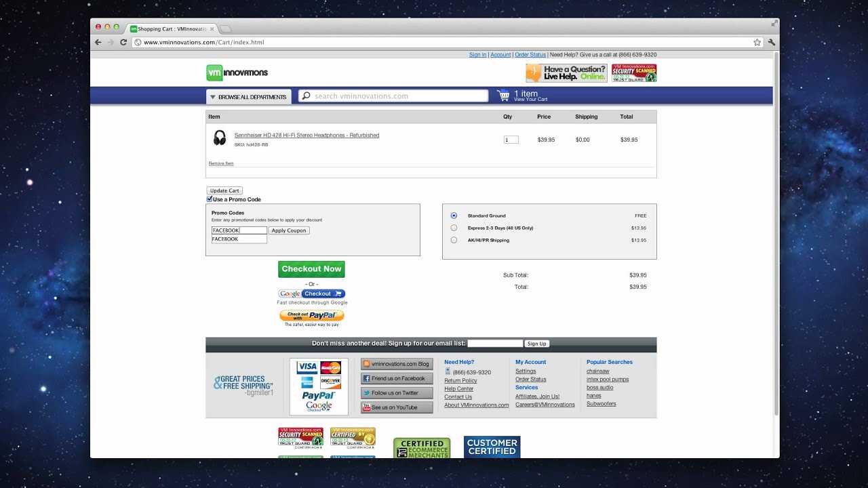
Task: Bookmark page with star icon
Action: (x=757, y=42)
